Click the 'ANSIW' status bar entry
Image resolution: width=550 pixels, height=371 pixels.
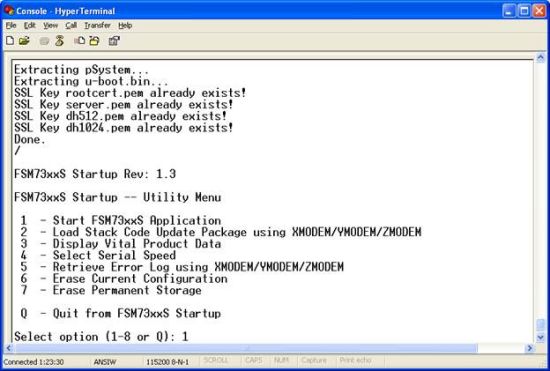click(105, 362)
